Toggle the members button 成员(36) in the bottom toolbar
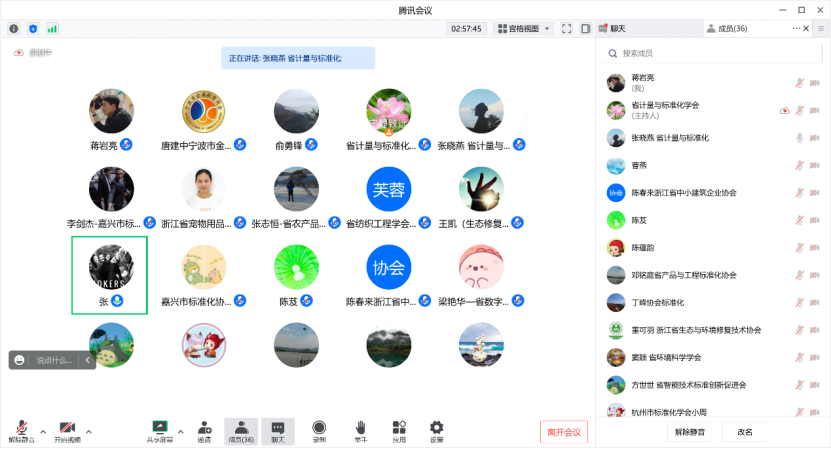 pos(241,431)
